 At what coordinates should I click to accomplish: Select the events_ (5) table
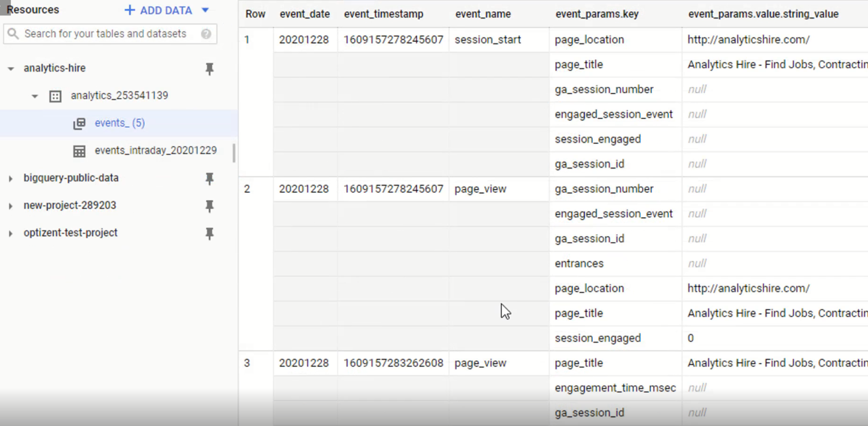pos(120,123)
